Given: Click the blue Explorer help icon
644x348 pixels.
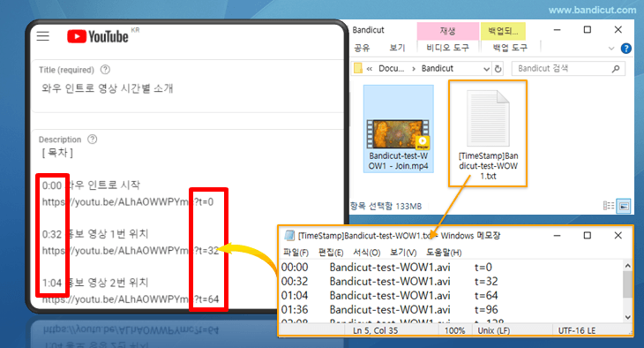Looking at the screenshot, I should (626, 48).
